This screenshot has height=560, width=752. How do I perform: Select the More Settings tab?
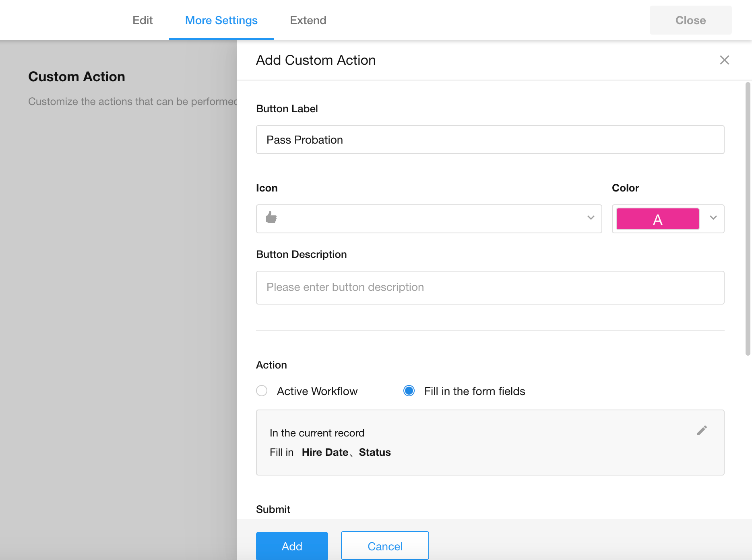(x=221, y=21)
